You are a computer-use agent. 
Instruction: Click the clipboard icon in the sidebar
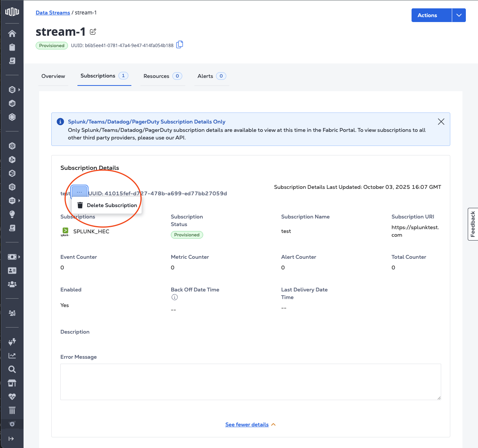click(12, 47)
